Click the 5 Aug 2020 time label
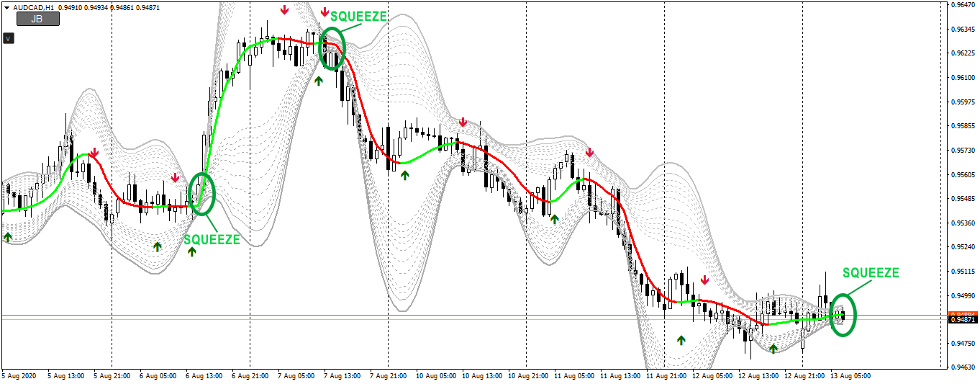The height and width of the screenshot is (384, 980). pos(19,376)
